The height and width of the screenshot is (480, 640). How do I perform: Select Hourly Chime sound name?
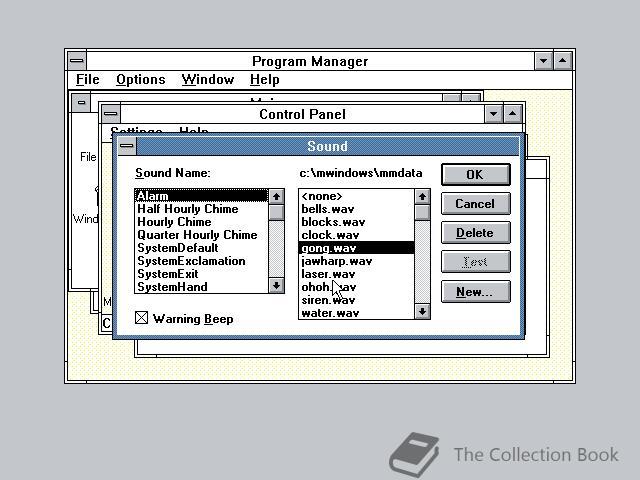[202, 222]
